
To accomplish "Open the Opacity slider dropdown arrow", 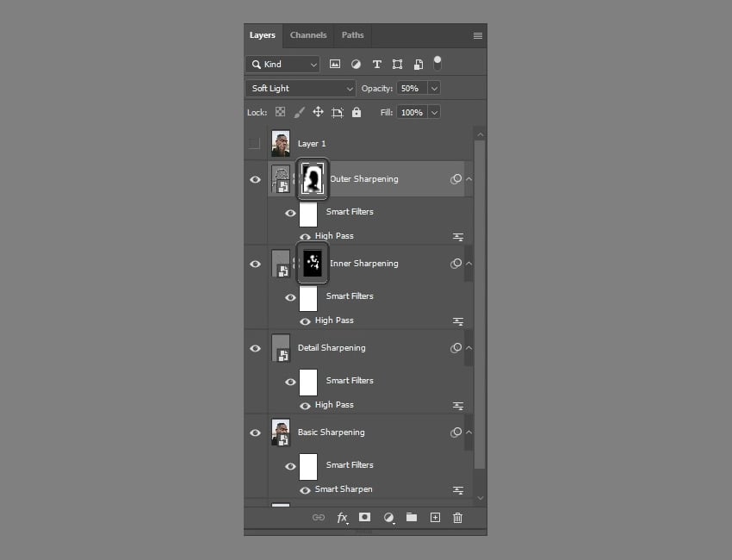I will (434, 89).
